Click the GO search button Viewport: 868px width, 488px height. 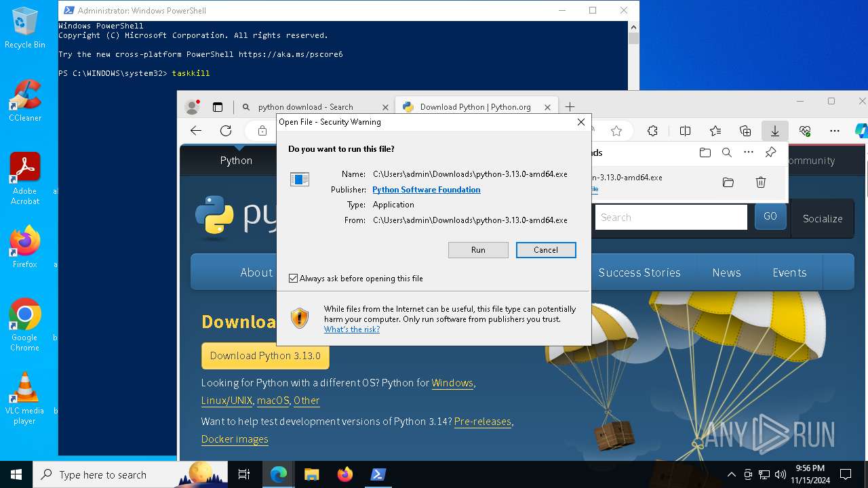pyautogui.click(x=770, y=217)
